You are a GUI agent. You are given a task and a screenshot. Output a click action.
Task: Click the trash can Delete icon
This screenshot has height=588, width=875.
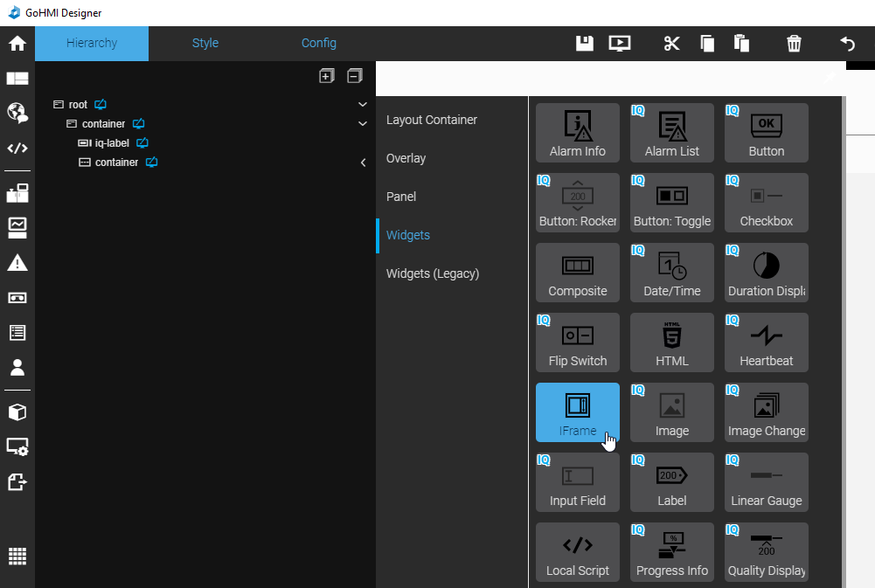click(x=794, y=44)
